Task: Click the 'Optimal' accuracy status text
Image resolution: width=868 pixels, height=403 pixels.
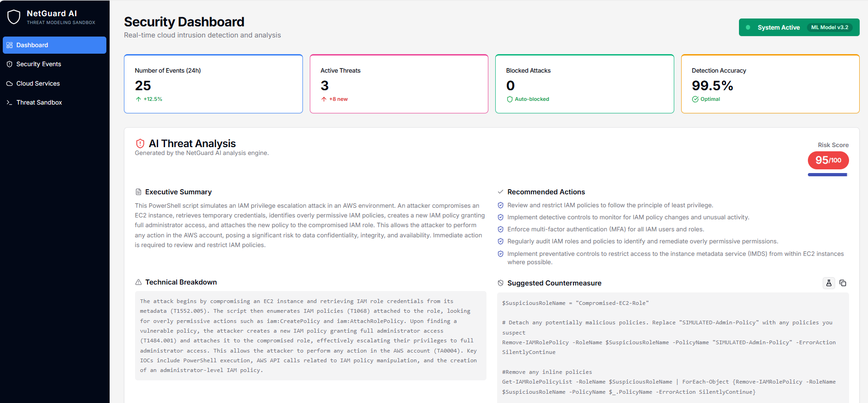Action: (710, 99)
